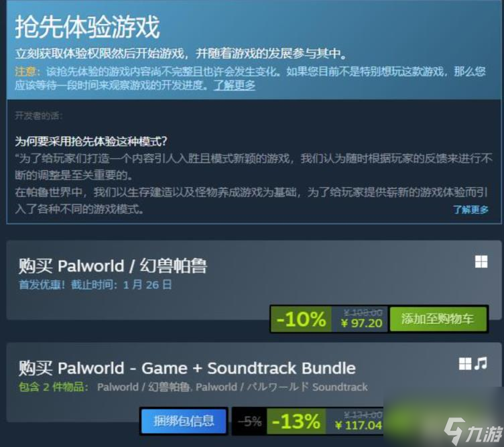
Task: Click the 购买 Palworld / 幻兽帕鲁 heading
Action: click(x=113, y=266)
